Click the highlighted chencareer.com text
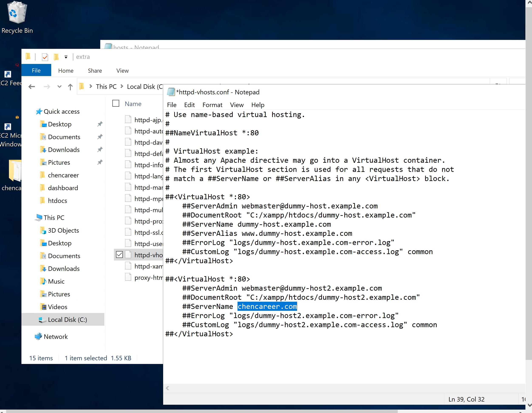The image size is (532, 413). pos(267,306)
